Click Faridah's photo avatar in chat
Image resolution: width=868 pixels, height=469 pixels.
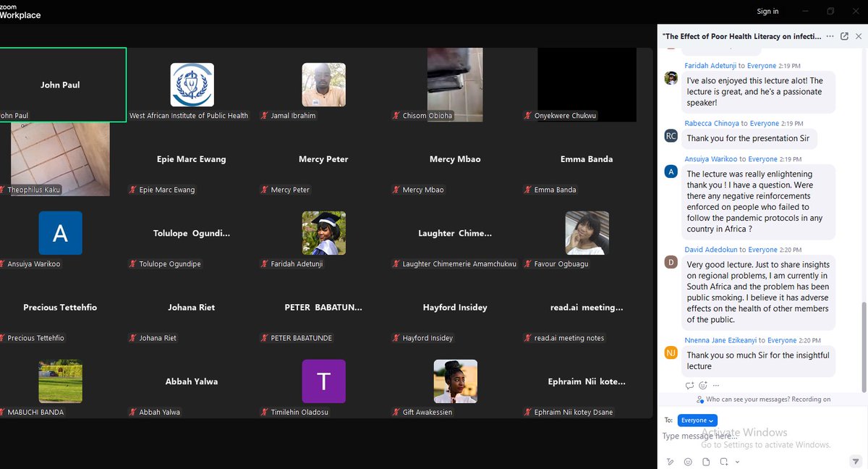coord(671,77)
